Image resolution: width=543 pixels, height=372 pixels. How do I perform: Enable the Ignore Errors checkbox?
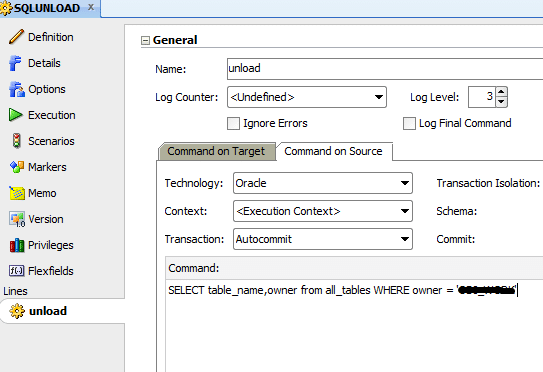[233, 123]
